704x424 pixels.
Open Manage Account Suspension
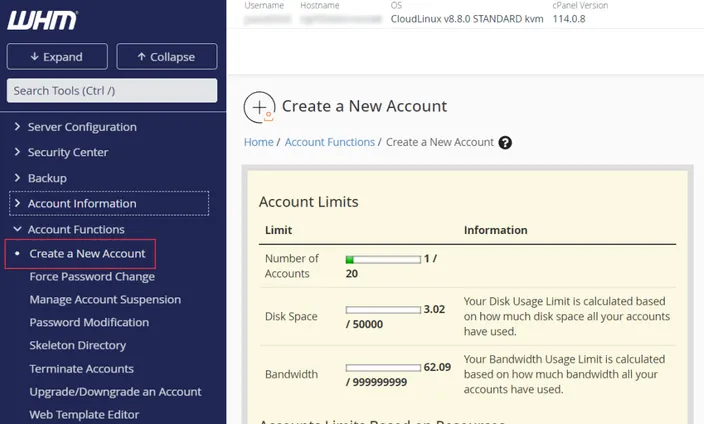tap(105, 300)
